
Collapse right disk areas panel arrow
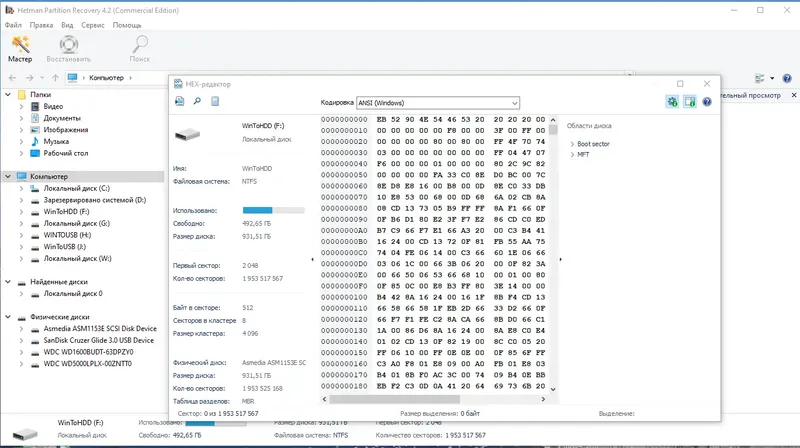561,259
